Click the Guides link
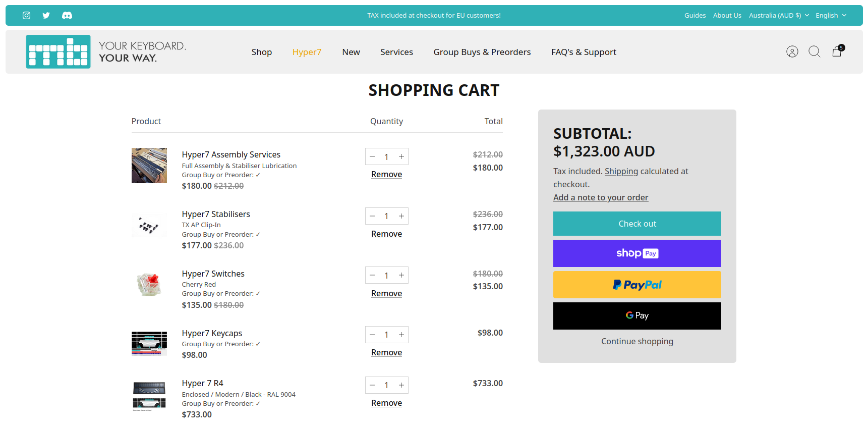This screenshot has height=427, width=868. tap(695, 16)
